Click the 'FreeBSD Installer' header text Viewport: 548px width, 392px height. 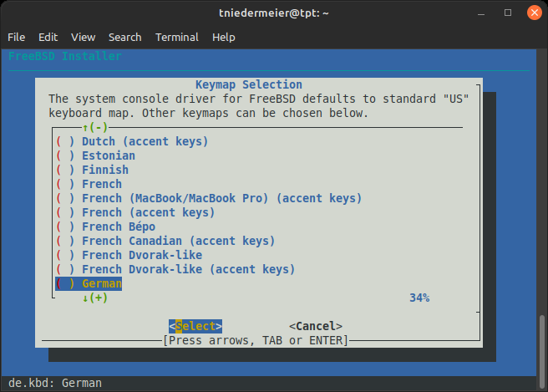[x=65, y=56]
